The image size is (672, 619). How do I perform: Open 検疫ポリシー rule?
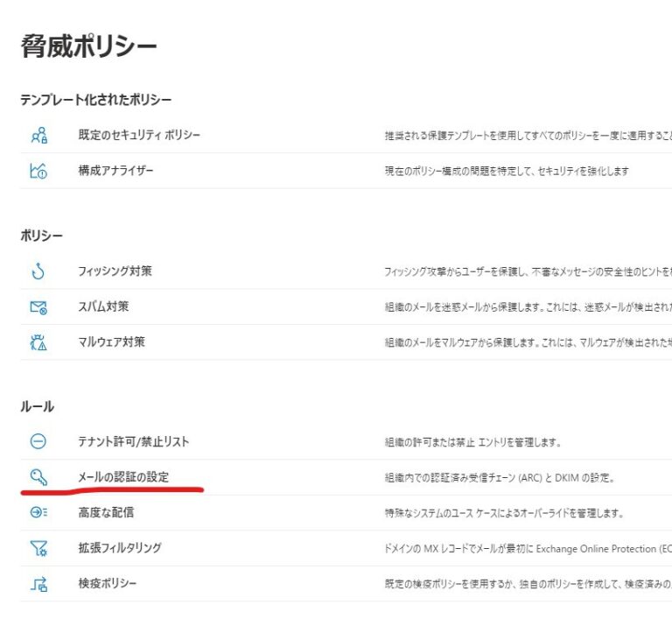click(108, 583)
